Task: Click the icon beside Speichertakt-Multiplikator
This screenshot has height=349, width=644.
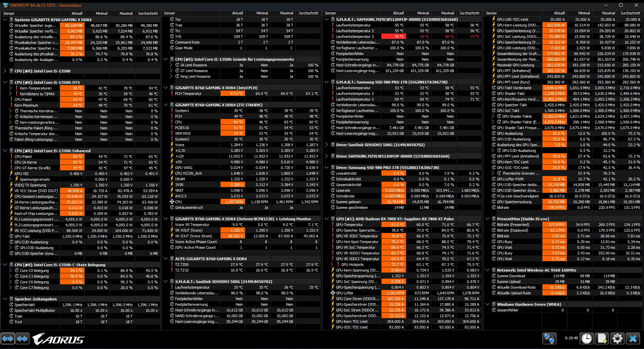Action: click(11, 310)
